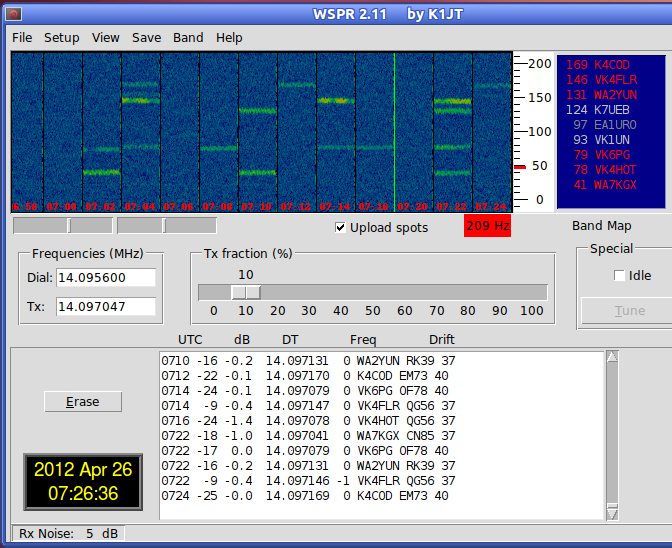Click the red 209 Hz frequency indicator

[487, 225]
